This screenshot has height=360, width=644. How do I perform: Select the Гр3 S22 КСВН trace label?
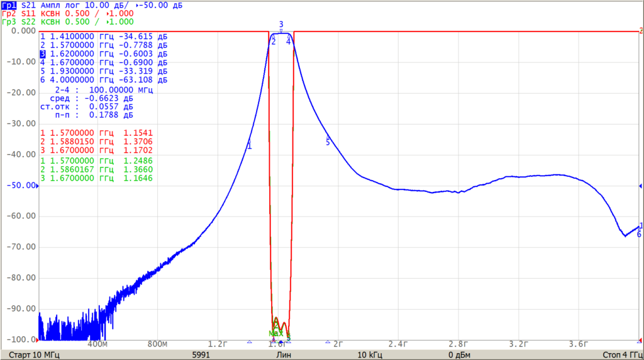tap(31, 22)
